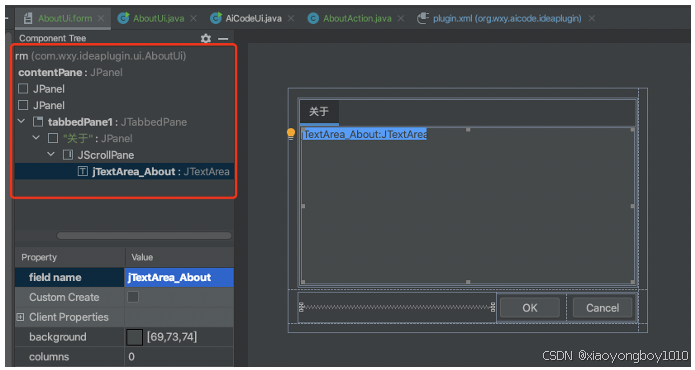This screenshot has height=370, width=695.
Task: Collapse the "关于" JPanel node
Action: [x=36, y=138]
